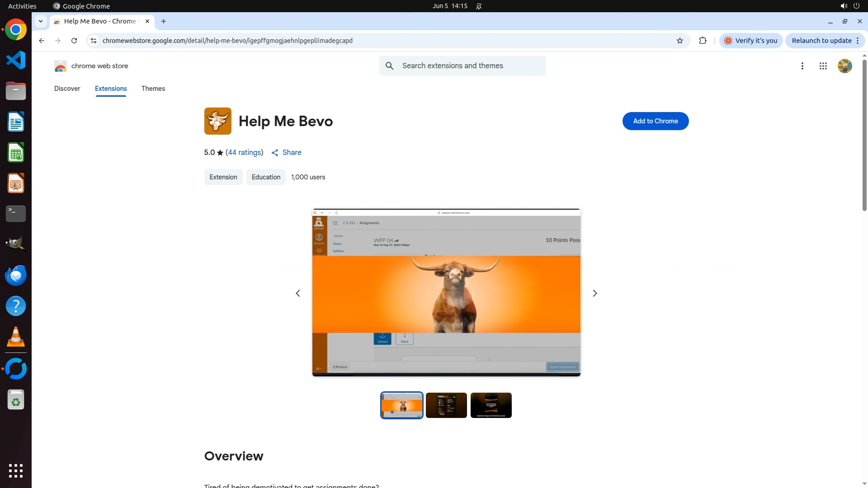868x488 pixels.
Task: Open the Discover tab
Action: (x=67, y=89)
